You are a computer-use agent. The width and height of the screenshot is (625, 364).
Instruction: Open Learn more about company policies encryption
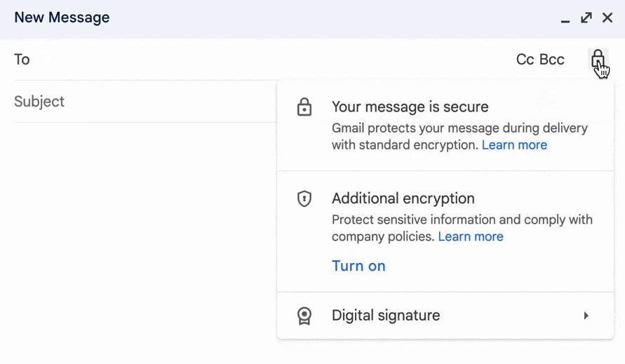pos(471,236)
